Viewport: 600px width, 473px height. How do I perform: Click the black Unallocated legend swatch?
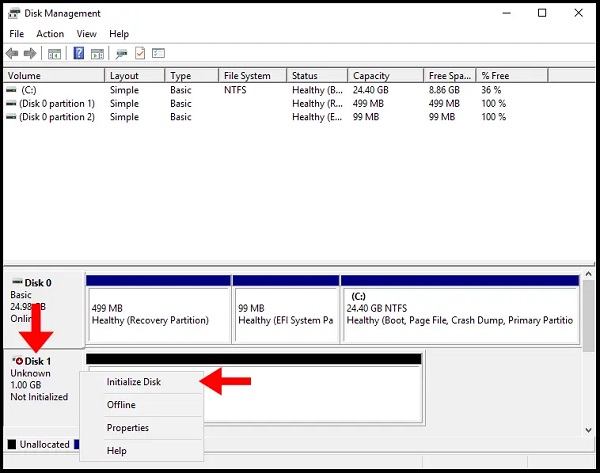point(12,444)
